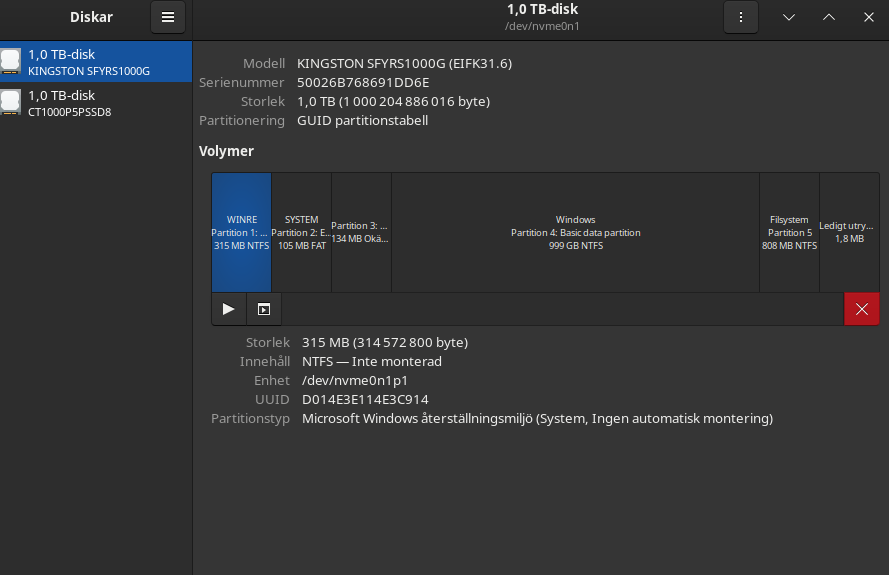The height and width of the screenshot is (575, 889).
Task: Open the drive options three-dot menu
Action: [740, 17]
